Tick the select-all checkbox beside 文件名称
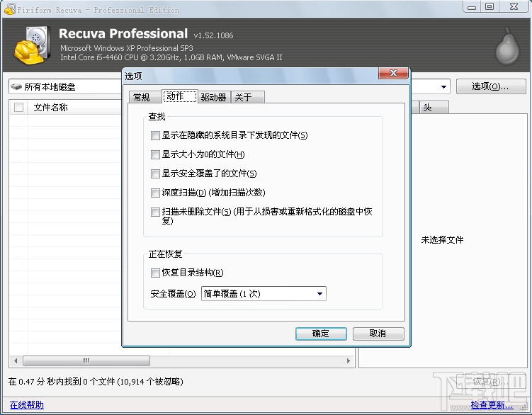532x415 pixels. 18,108
